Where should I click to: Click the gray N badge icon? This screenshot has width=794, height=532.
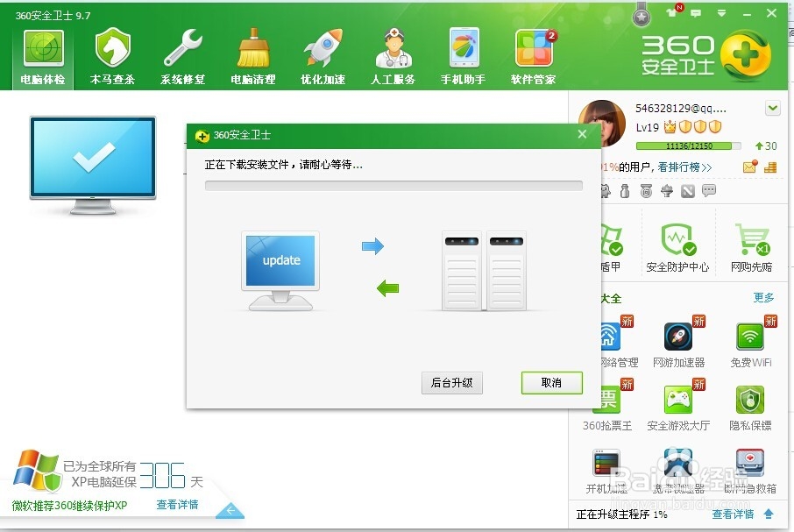[x=688, y=191]
